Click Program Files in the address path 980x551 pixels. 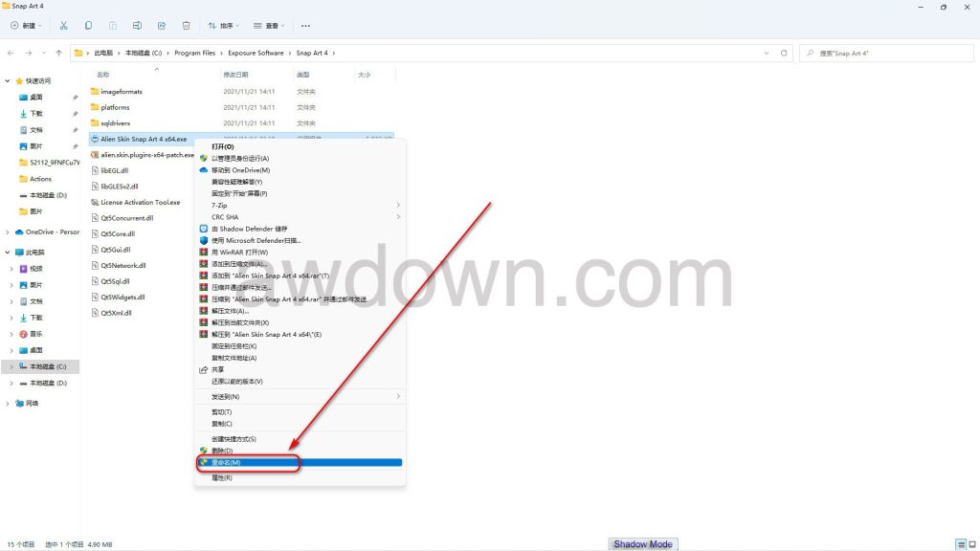194,53
